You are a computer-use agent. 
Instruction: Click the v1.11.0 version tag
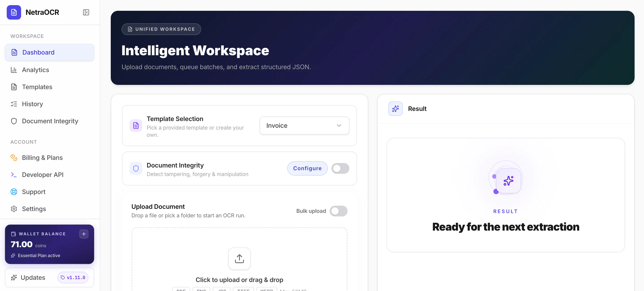tap(73, 278)
